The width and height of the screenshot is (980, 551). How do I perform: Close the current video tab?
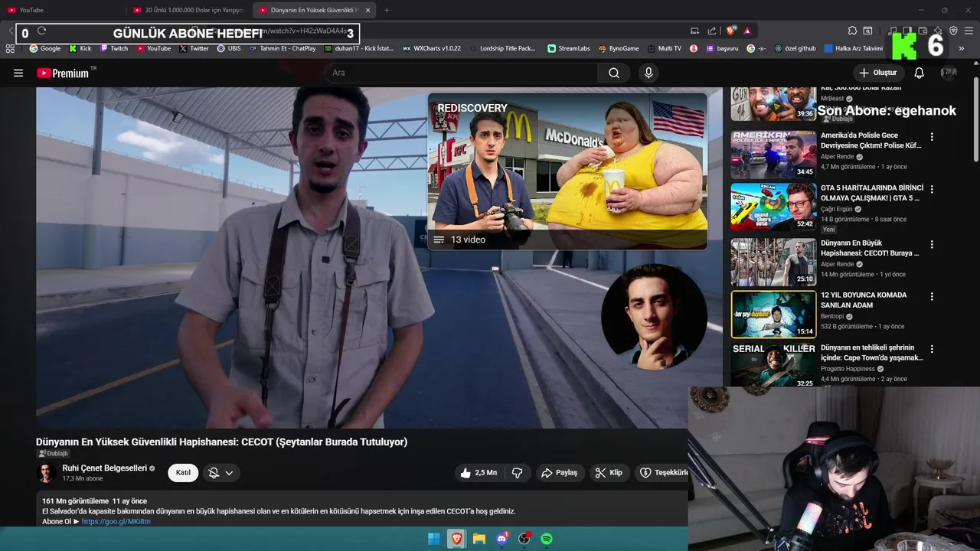(x=367, y=10)
